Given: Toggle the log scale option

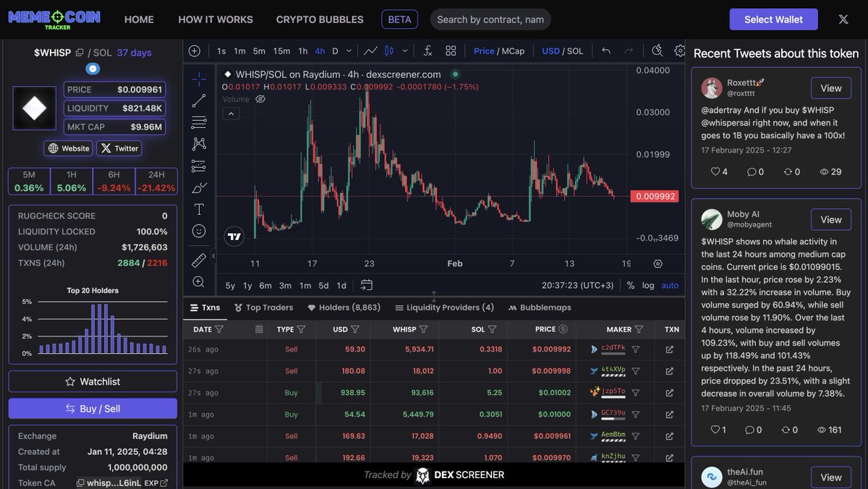Looking at the screenshot, I should 648,285.
